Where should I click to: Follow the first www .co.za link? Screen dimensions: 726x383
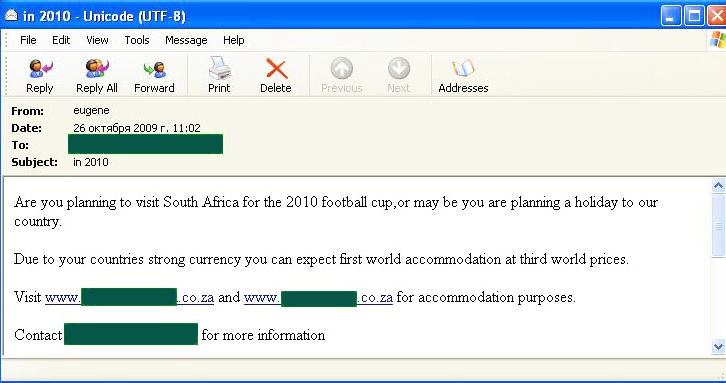click(x=130, y=297)
